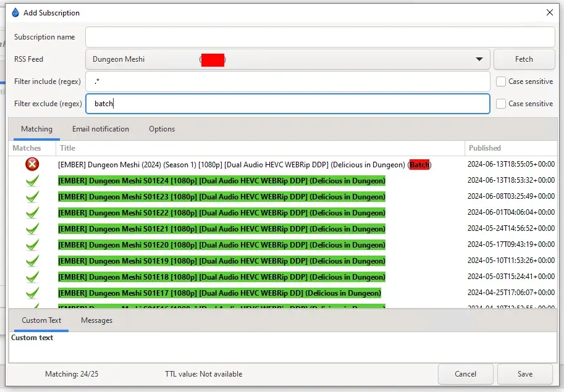Click published date 2024-06-08T03:25:49+00:00
This screenshot has height=392, width=564.
pyautogui.click(x=511, y=196)
